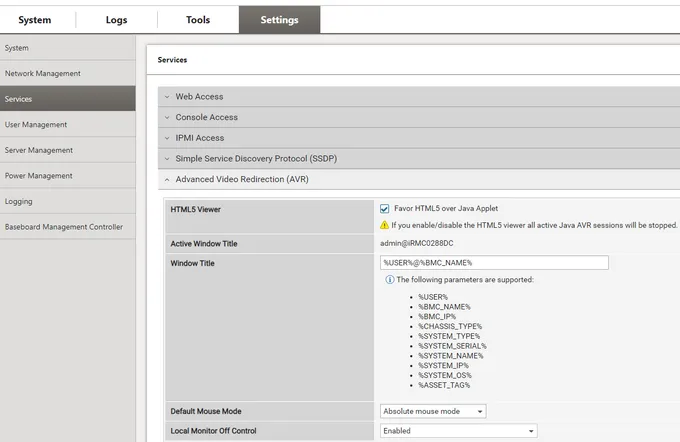Click the %BMC_IP% parameter text
680x442 pixels.
tap(437, 317)
